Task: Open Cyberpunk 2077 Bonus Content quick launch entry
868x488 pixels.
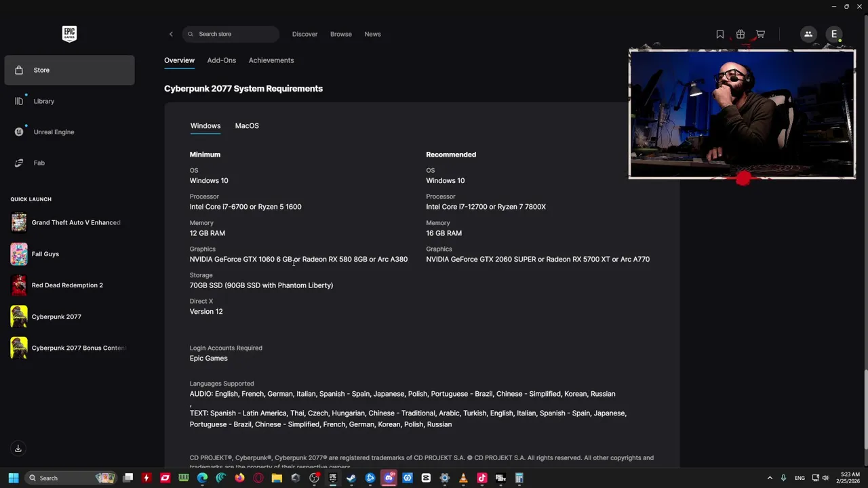Action: pyautogui.click(x=69, y=348)
